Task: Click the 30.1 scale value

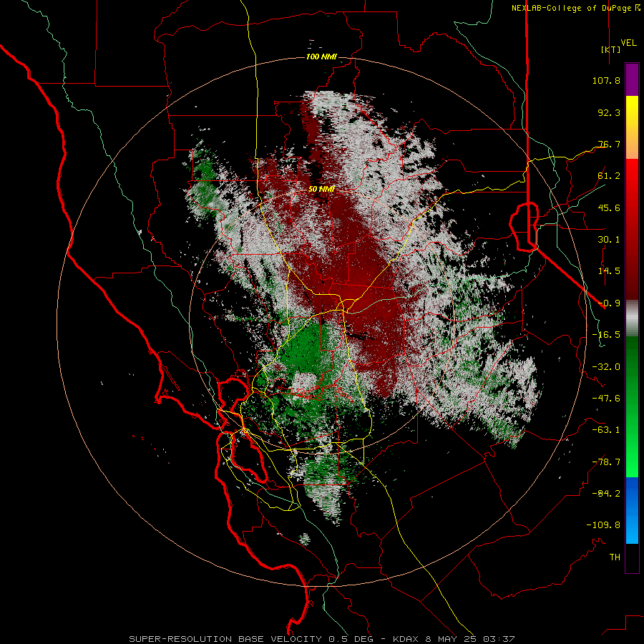Action: pyautogui.click(x=609, y=240)
